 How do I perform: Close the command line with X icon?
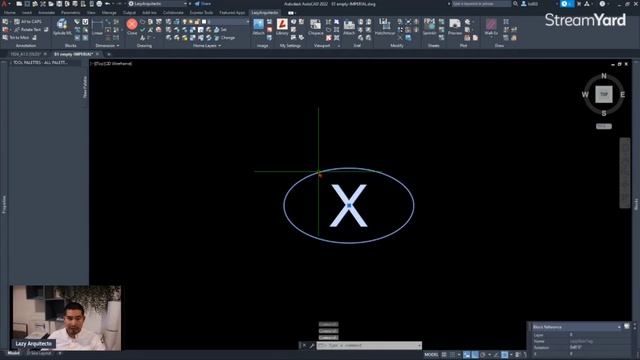point(304,346)
